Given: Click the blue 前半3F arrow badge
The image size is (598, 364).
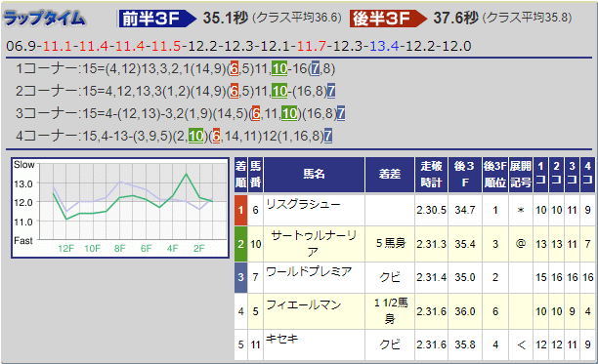Looking at the screenshot, I should point(157,19).
